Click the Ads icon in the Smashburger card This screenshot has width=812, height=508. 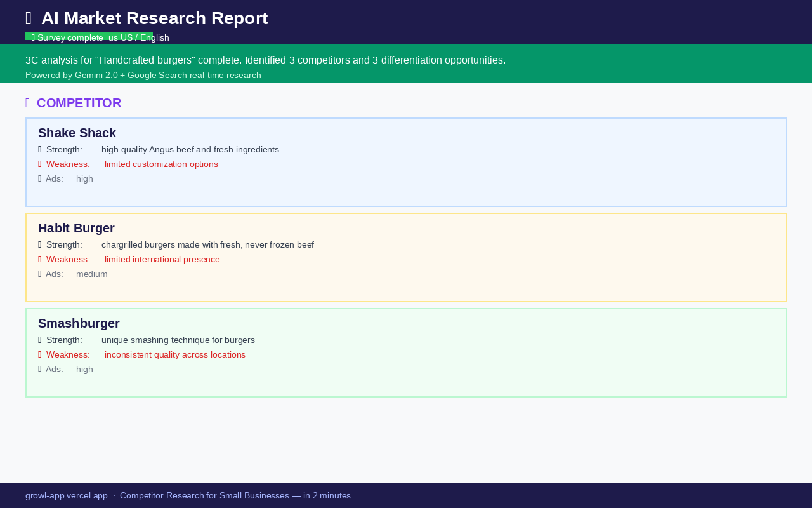pos(39,370)
